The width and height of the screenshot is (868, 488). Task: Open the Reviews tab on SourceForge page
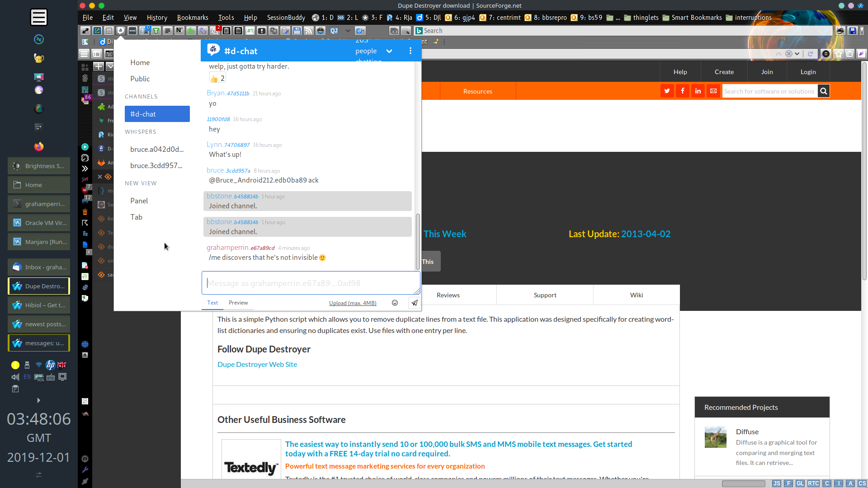(x=448, y=295)
